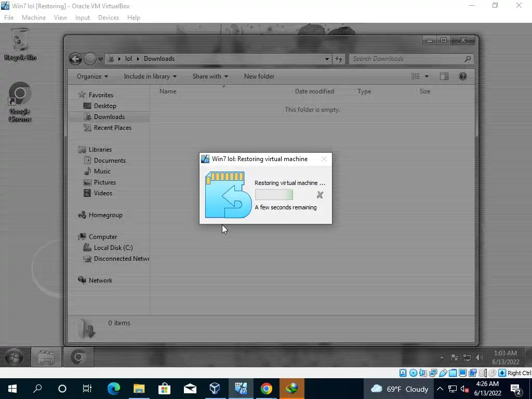Open the Input menu
Image resolution: width=532 pixels, height=399 pixels.
pos(83,18)
